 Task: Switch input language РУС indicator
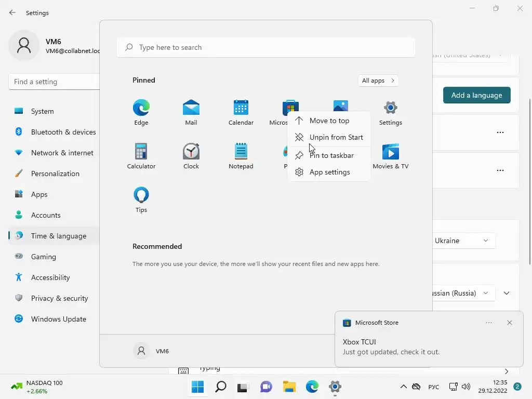coord(434,387)
